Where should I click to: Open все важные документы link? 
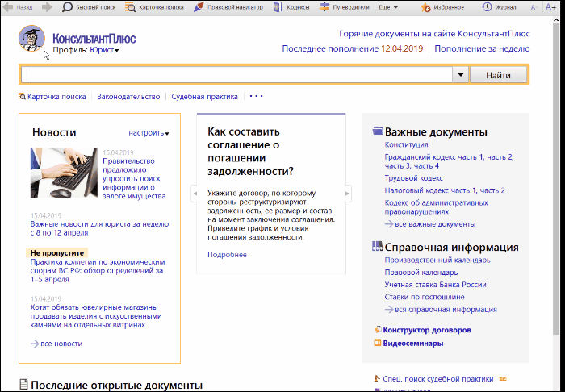430,224
